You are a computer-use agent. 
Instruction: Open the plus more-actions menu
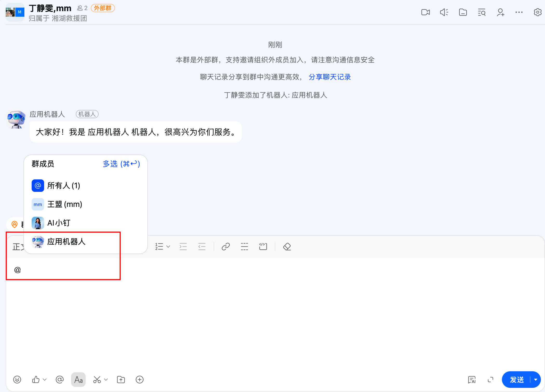[140, 380]
